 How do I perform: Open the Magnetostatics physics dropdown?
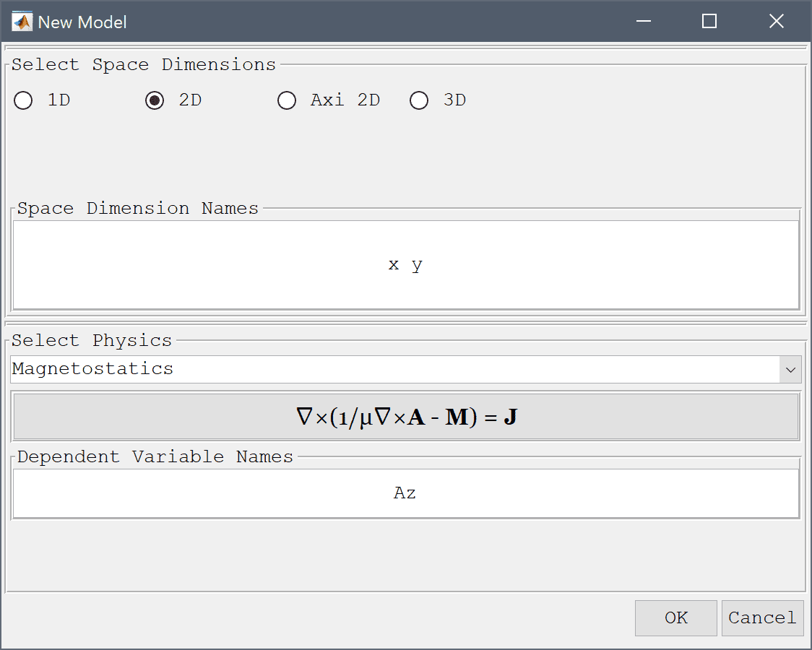pyautogui.click(x=406, y=370)
